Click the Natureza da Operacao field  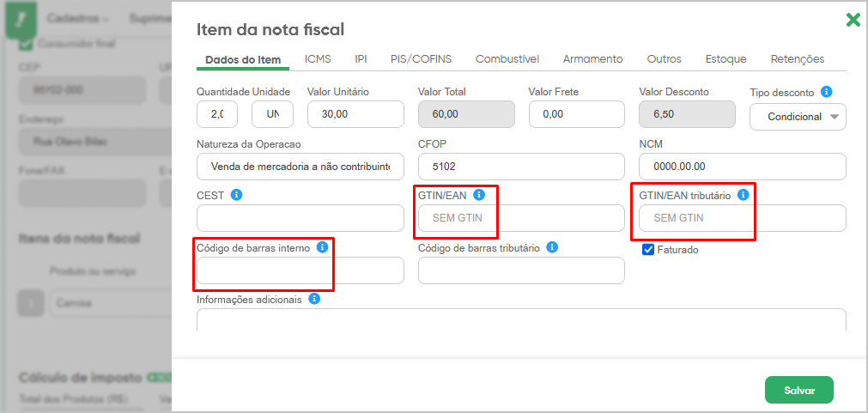300,167
